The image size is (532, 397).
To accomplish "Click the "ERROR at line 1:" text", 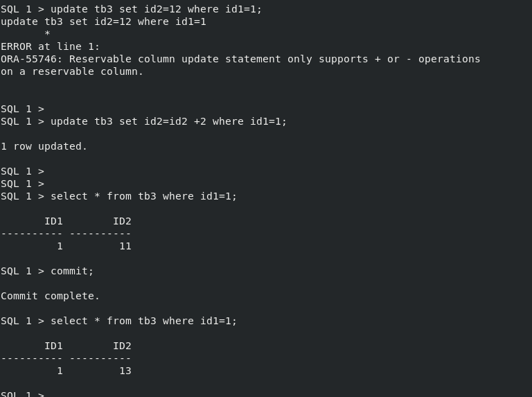I will [x=50, y=46].
